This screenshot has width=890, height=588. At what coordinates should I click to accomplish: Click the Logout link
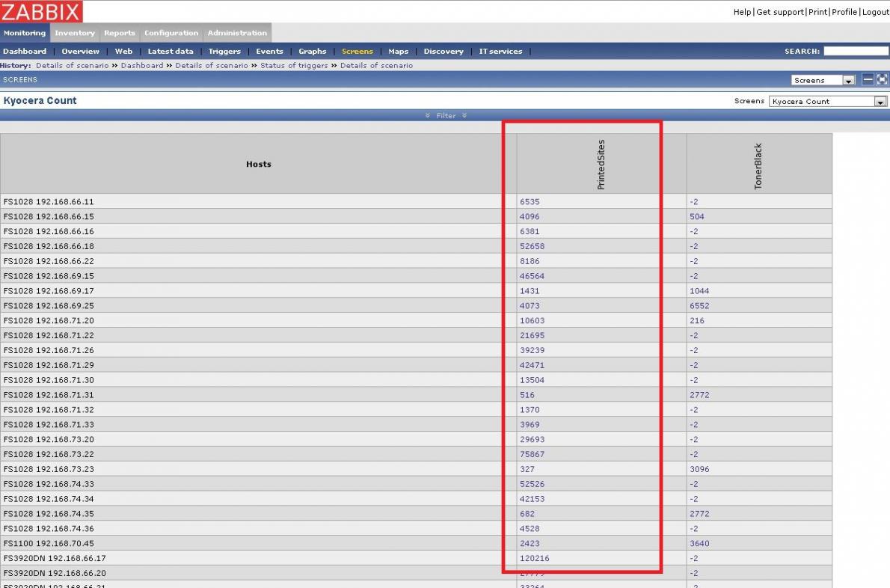pyautogui.click(x=875, y=12)
